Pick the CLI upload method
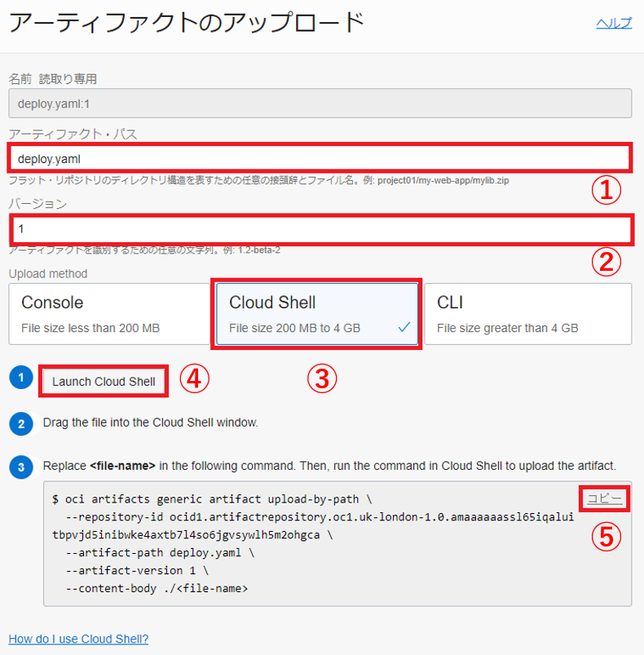The width and height of the screenshot is (644, 655). [527, 314]
